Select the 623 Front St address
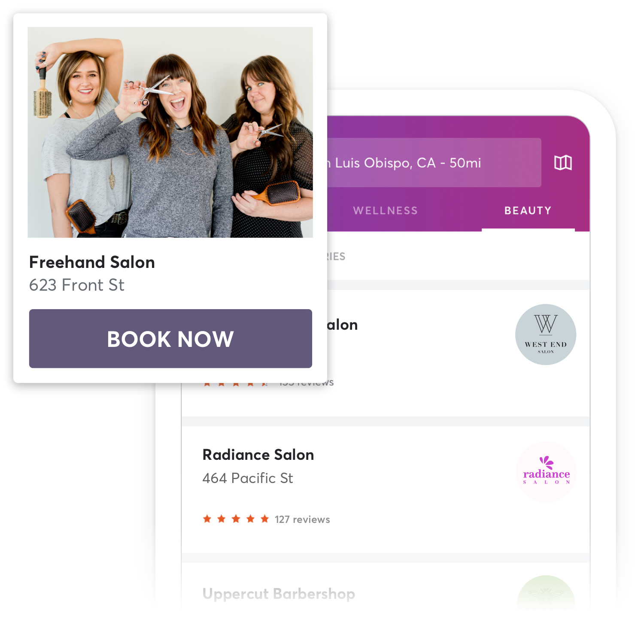Image resolution: width=644 pixels, height=644 pixels. pos(77,285)
